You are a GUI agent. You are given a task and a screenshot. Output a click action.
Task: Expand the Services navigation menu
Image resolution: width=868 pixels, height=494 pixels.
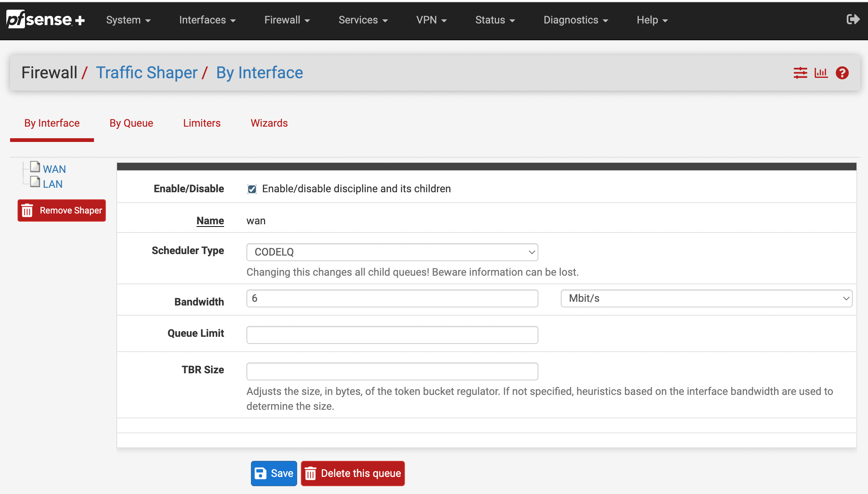363,20
